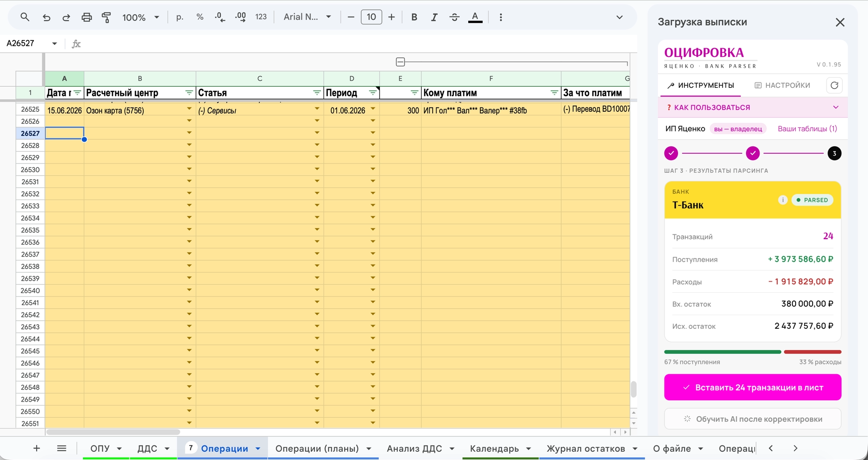868x460 pixels.
Task: Increase font size with plus button
Action: tap(392, 17)
